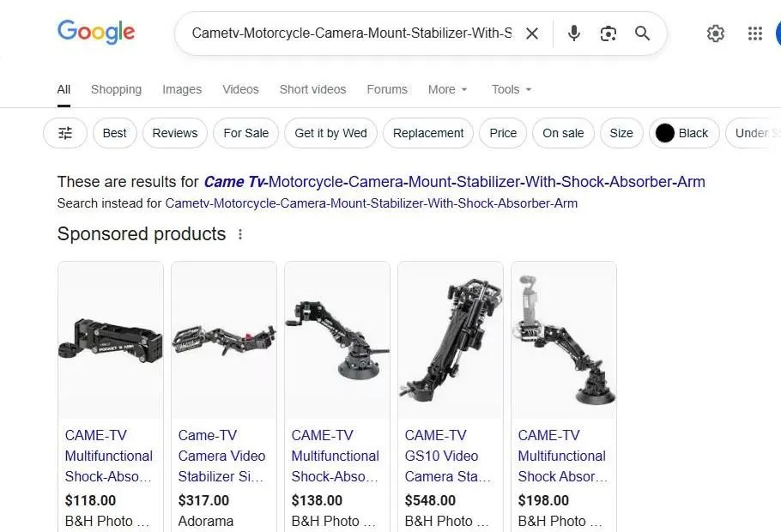Submit search with magnifier icon

pyautogui.click(x=643, y=33)
